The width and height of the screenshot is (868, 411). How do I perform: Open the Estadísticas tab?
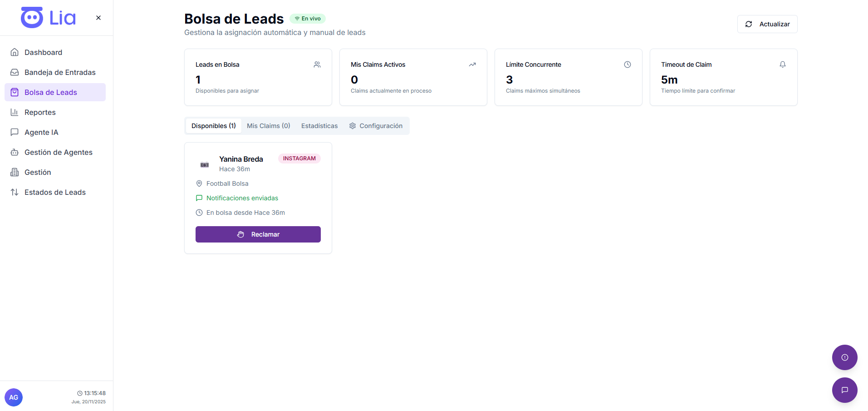click(319, 126)
